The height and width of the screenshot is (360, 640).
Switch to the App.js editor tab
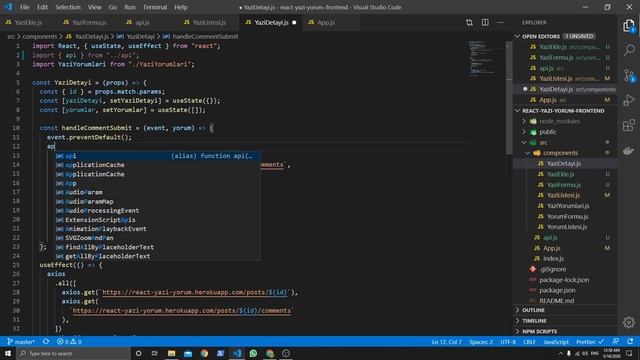point(326,22)
